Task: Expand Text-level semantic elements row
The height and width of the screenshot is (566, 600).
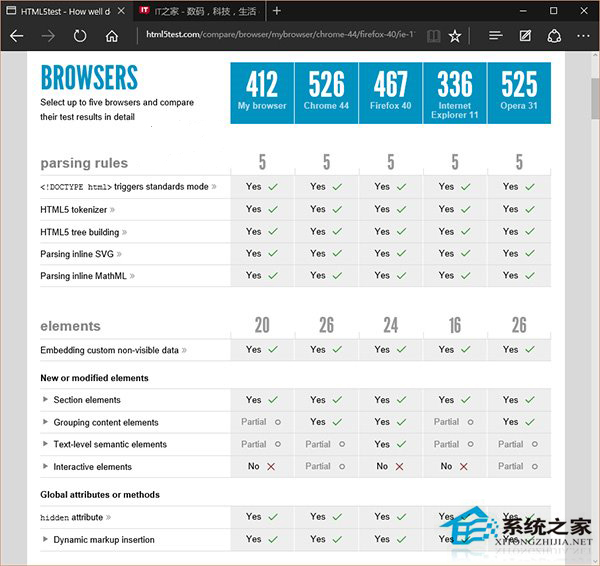Action: tap(46, 444)
